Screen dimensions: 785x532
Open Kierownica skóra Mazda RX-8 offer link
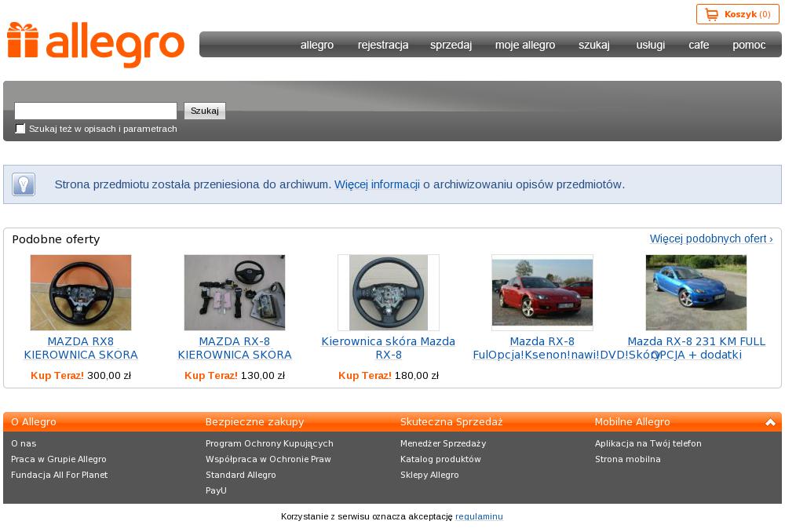pos(389,348)
